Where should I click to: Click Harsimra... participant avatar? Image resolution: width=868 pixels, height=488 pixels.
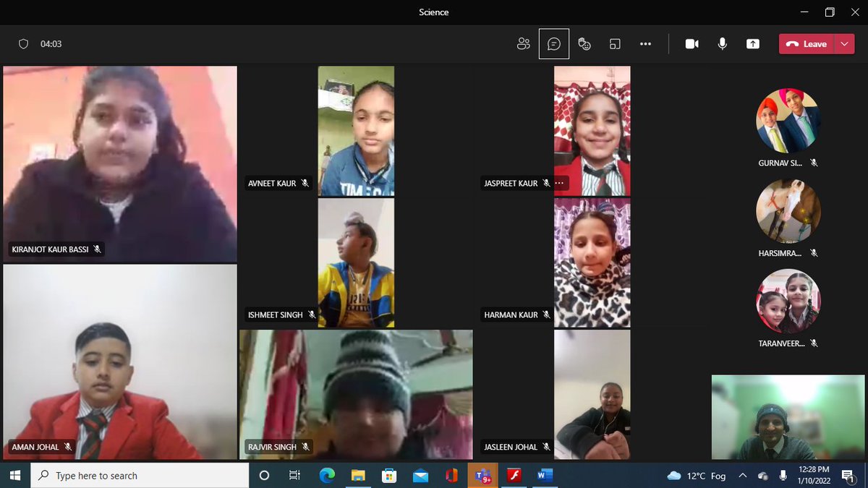pos(788,211)
